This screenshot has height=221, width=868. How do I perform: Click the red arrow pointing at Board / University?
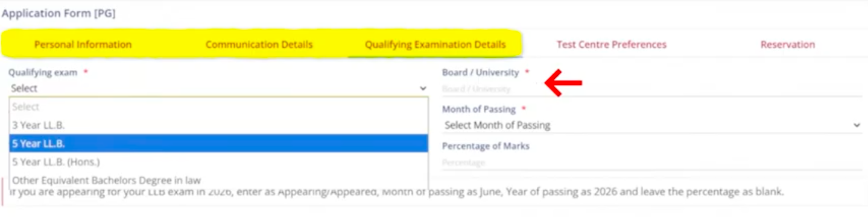tap(564, 84)
